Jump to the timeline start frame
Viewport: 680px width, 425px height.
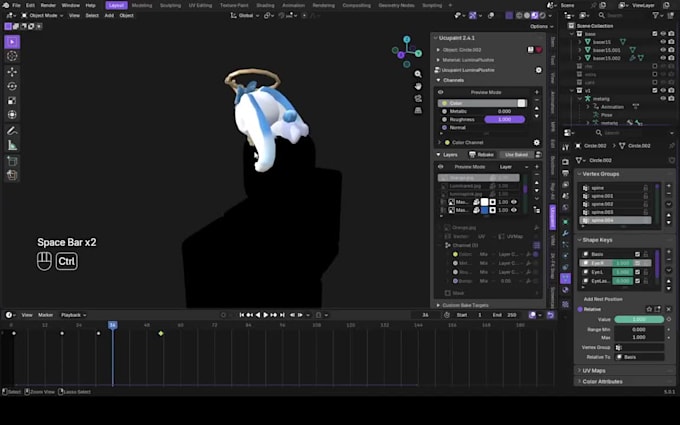tap(242, 315)
